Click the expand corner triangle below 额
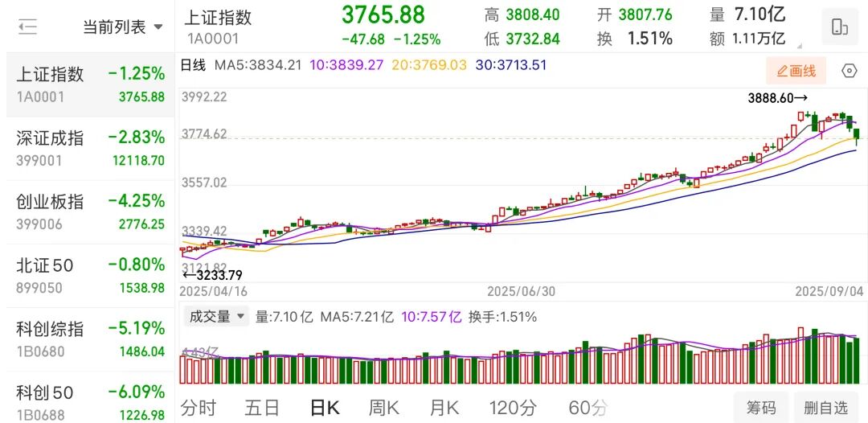This screenshot has width=868, height=423. click(x=798, y=45)
